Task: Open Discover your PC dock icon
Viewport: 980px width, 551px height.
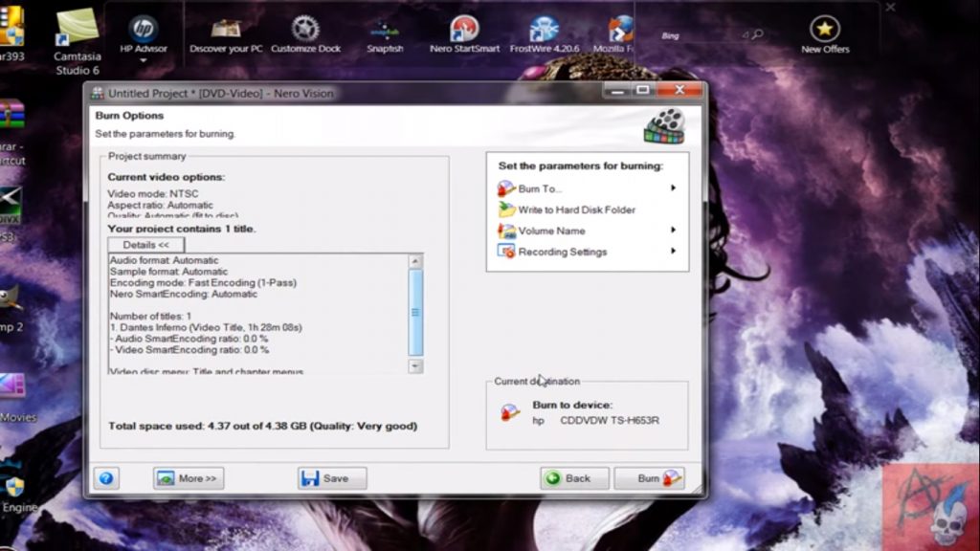Action: tap(226, 33)
